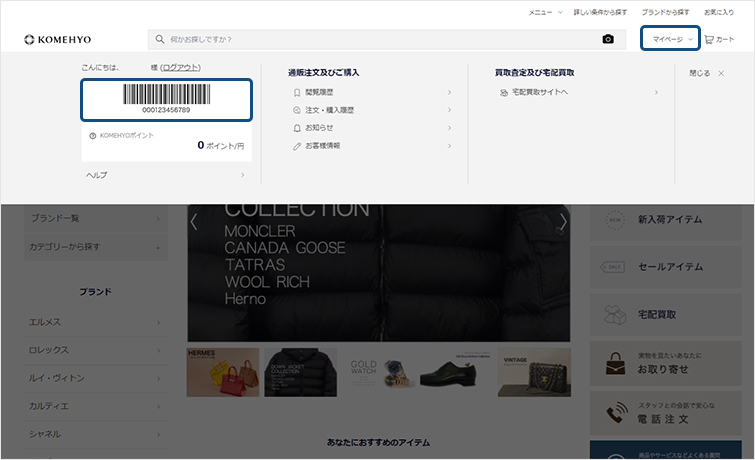
Task: Open camera image search
Action: [x=608, y=39]
